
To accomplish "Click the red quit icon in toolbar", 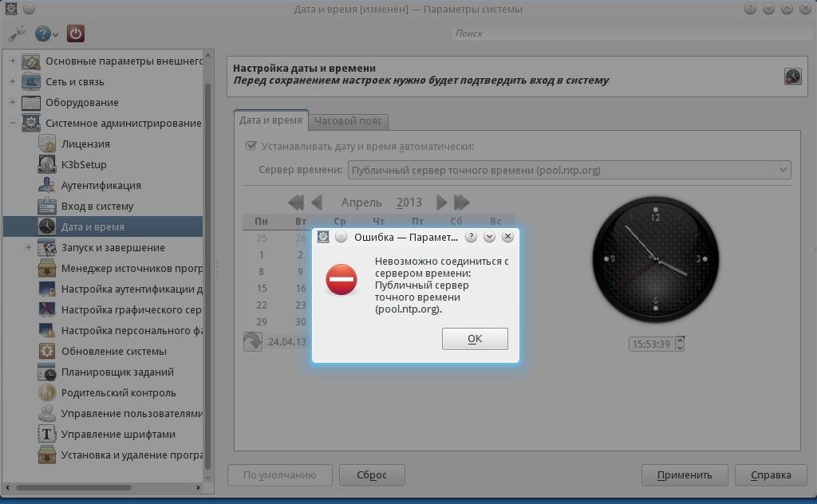I will coord(75,33).
